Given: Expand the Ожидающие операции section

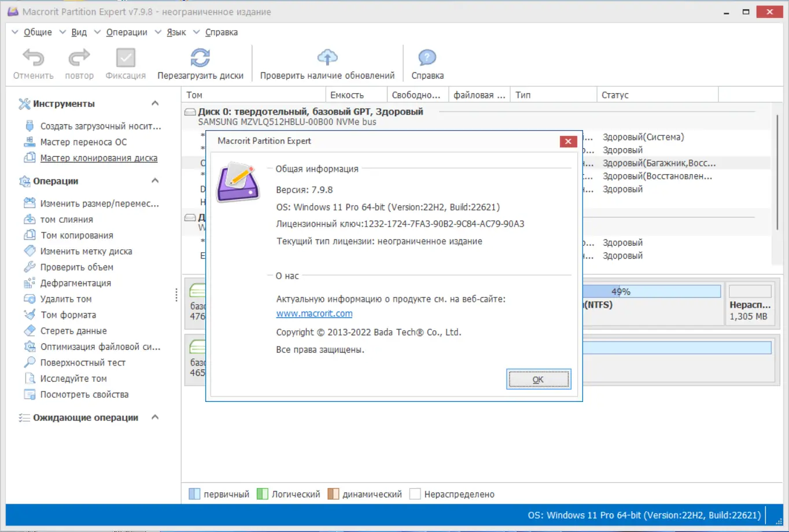Looking at the screenshot, I should 155,417.
